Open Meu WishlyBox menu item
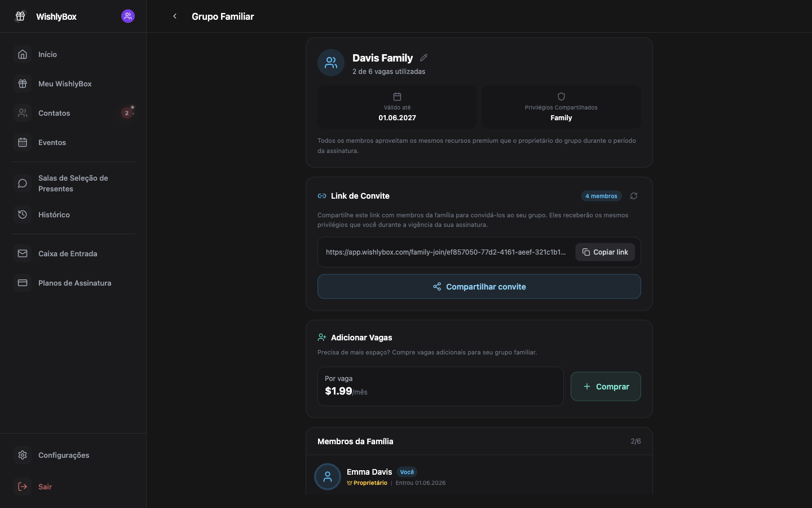 tap(73, 84)
